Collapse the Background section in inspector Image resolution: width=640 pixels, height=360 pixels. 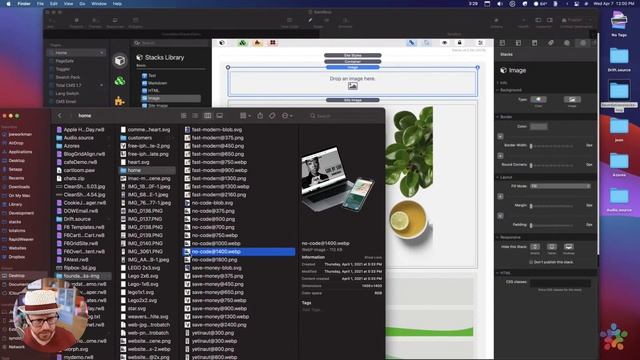498,90
